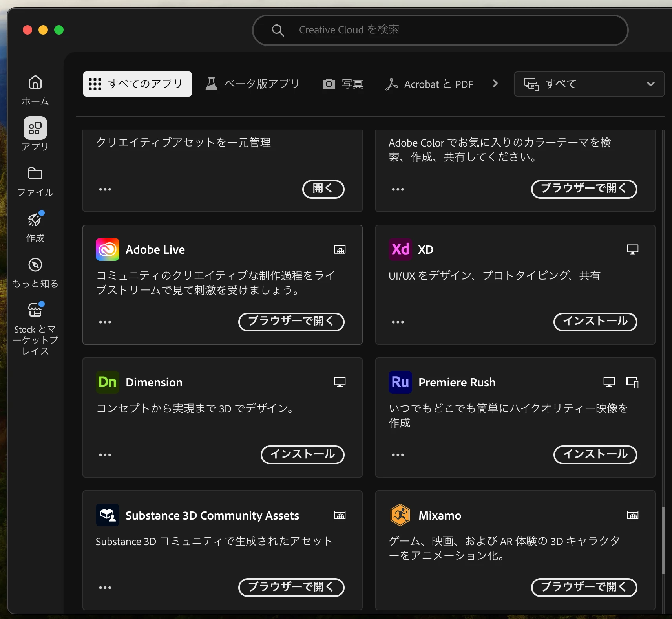
Task: Click the Dimension title text
Action: coord(154,383)
